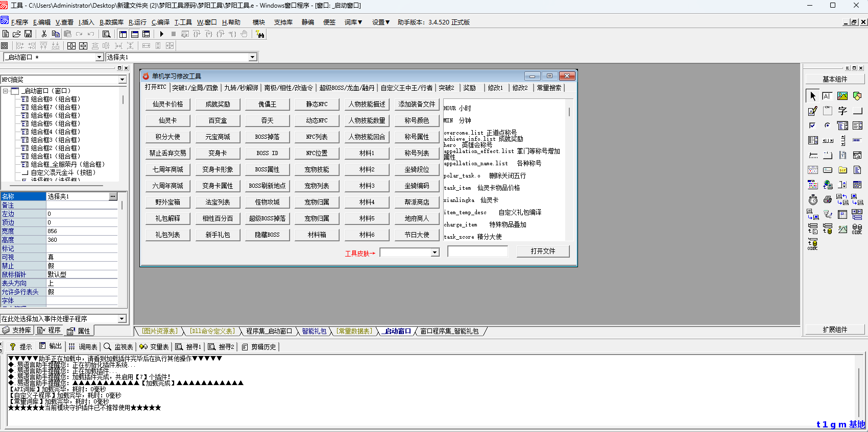The width and height of the screenshot is (868, 432).
Task: Click the 宠物技能 button
Action: [x=317, y=169]
